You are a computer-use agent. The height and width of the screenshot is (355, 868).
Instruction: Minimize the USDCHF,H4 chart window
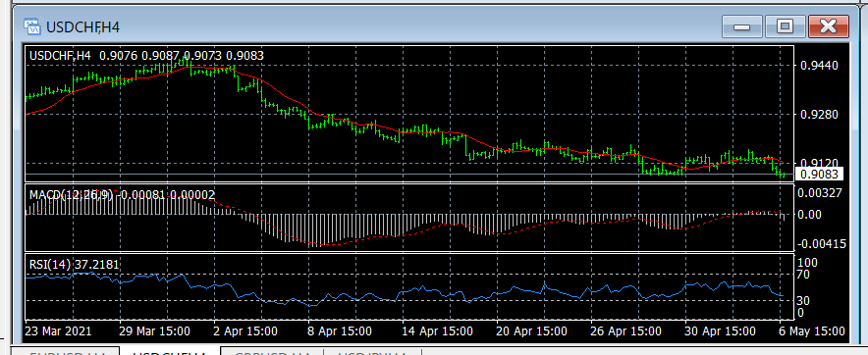click(741, 26)
